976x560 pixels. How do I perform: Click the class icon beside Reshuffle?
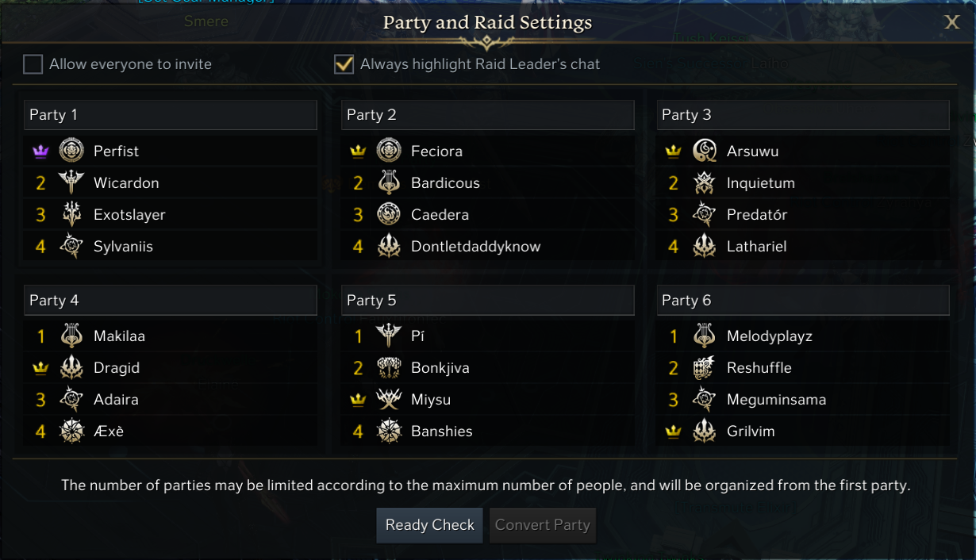click(705, 368)
